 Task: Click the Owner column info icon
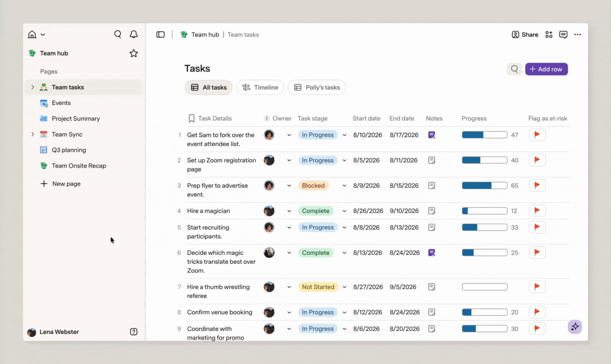tap(267, 118)
